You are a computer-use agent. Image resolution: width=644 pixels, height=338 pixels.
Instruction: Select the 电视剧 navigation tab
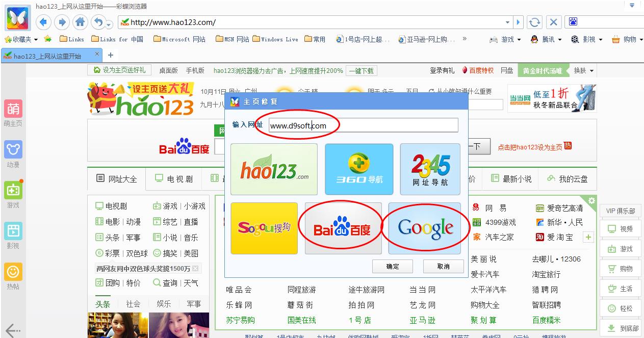(174, 179)
